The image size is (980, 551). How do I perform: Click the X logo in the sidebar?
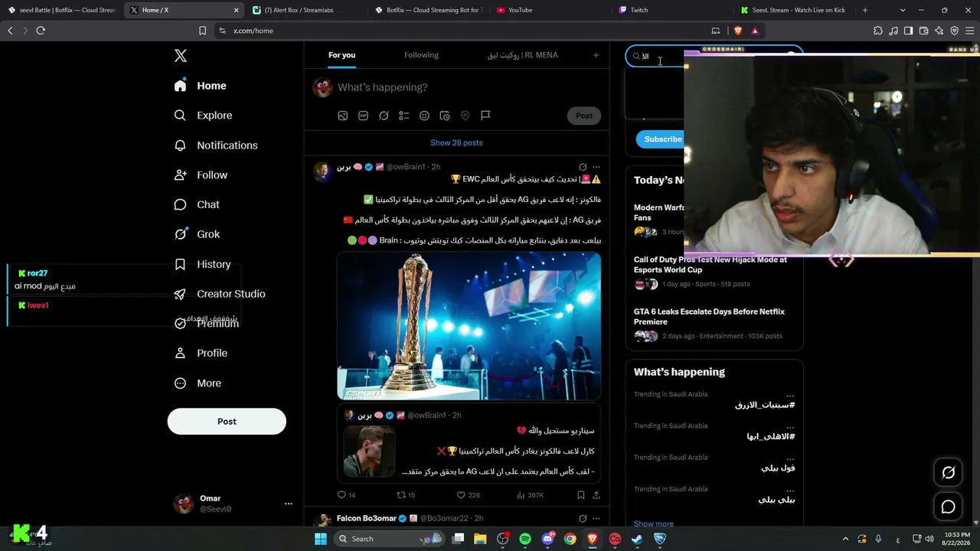coord(181,56)
